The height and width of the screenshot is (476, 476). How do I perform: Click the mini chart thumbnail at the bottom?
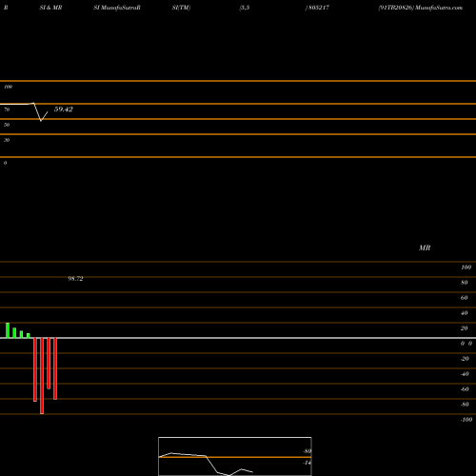[x=235, y=456]
